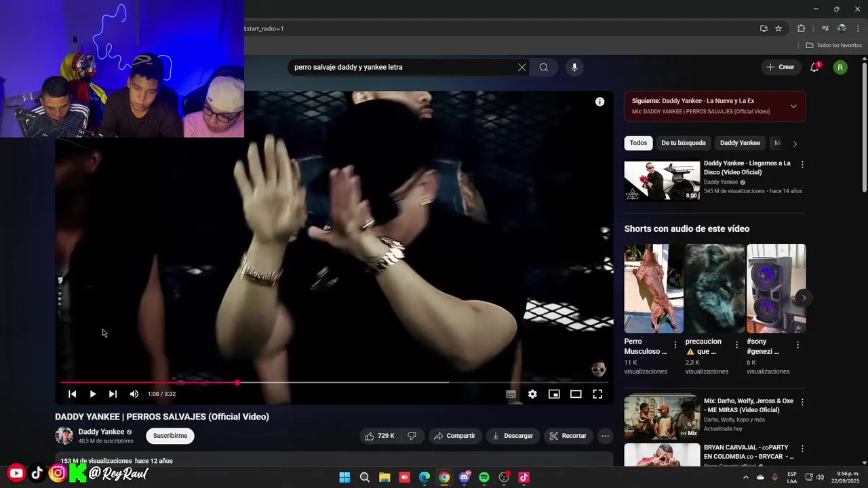Skip to the next video
Screen dimensions: 868x488
tap(113, 394)
